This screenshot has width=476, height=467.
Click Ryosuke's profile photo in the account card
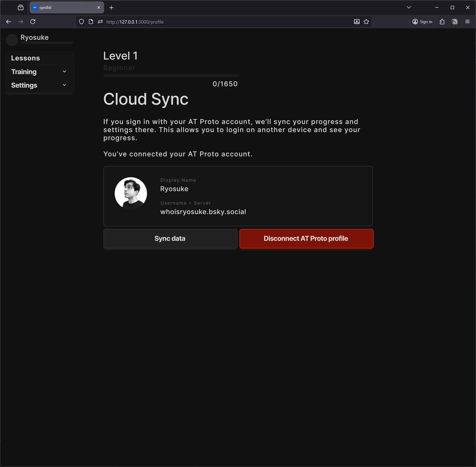point(131,193)
